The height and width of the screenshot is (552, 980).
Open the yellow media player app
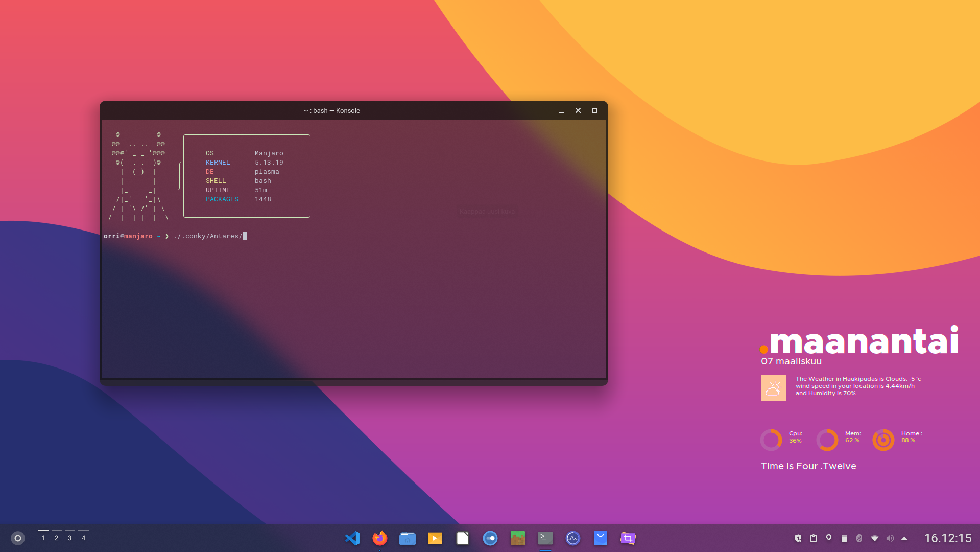pyautogui.click(x=435, y=538)
